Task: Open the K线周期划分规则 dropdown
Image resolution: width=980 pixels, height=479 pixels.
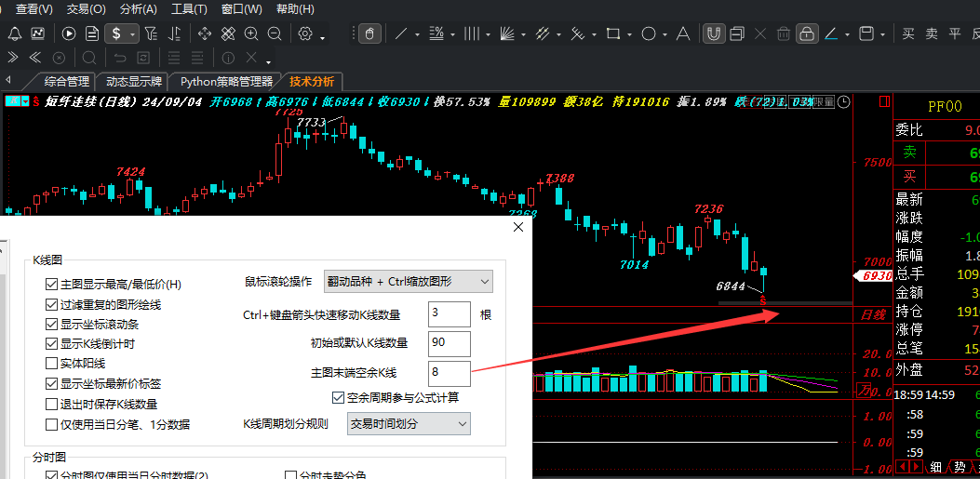Action: pyautogui.click(x=409, y=424)
